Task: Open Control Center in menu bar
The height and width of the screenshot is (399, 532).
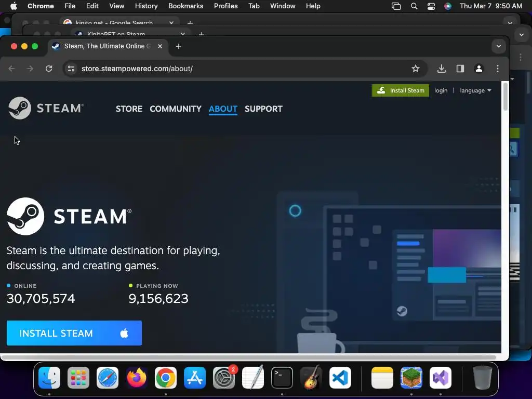Action: [431, 6]
